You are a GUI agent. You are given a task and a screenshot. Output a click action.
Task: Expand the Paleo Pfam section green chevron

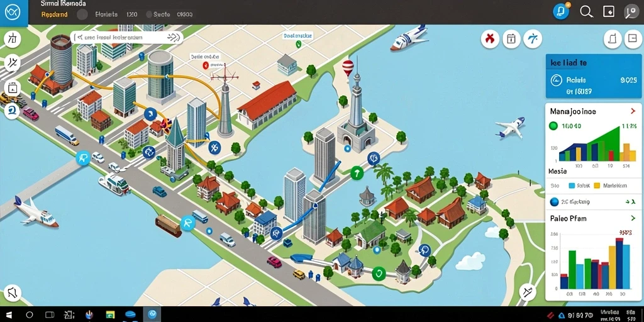coord(633,218)
